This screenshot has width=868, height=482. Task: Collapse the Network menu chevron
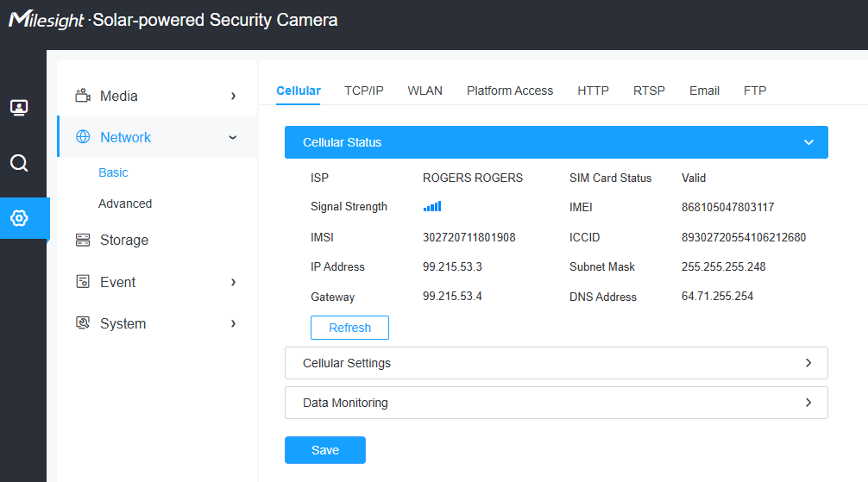click(x=233, y=137)
